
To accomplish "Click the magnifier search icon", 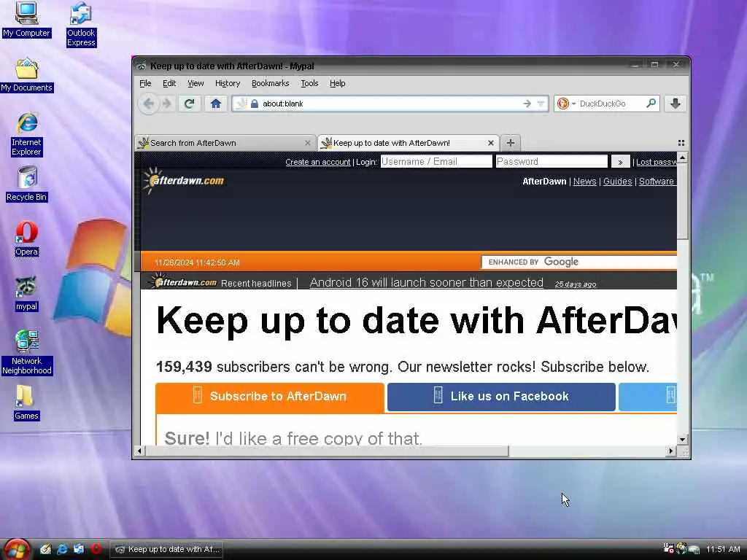I will pos(651,103).
